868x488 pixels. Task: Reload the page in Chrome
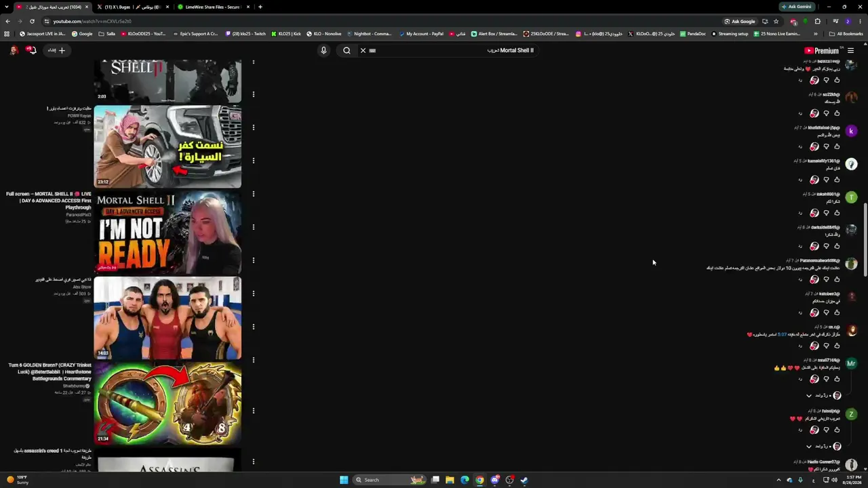coord(32,21)
